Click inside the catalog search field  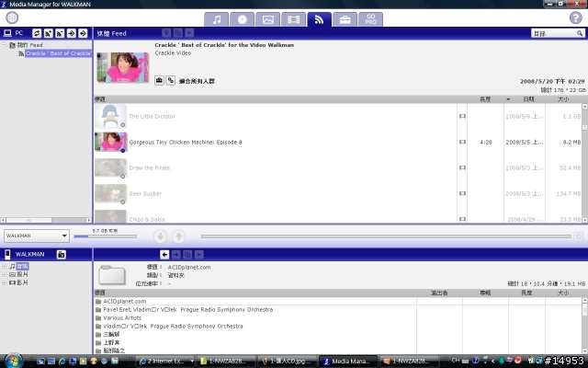tap(553, 33)
